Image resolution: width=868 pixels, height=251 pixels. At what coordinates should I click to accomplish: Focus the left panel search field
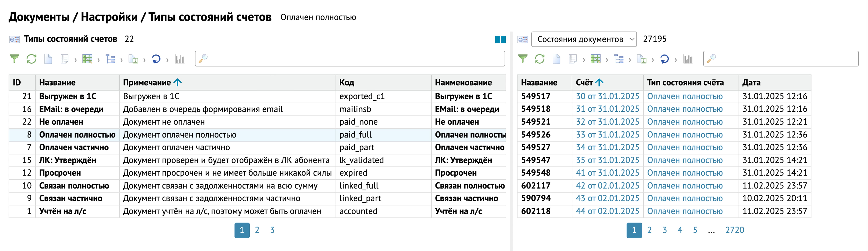pos(350,59)
